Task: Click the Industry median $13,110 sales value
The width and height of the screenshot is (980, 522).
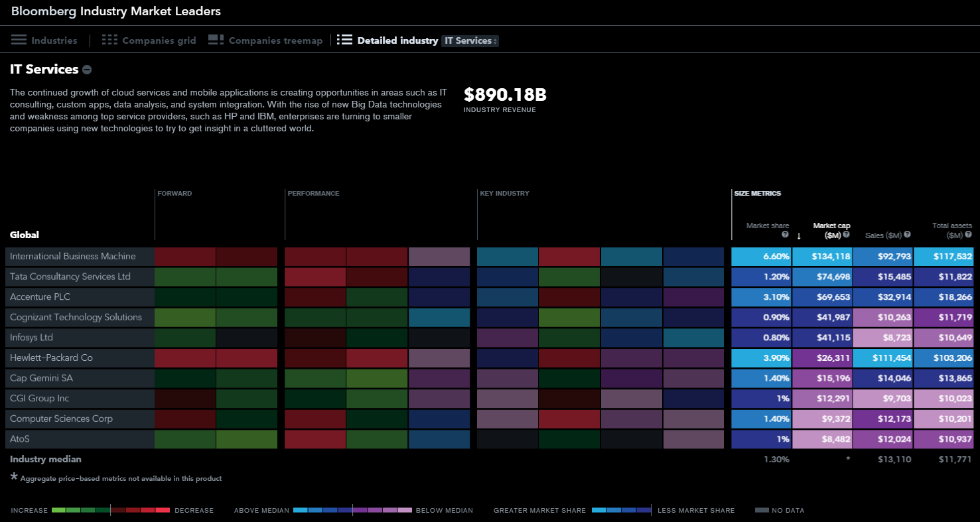Action: click(x=894, y=459)
